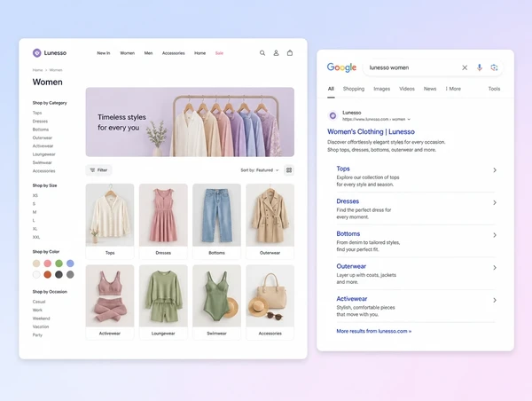Switch to the Videos tab in Google

pyautogui.click(x=407, y=89)
